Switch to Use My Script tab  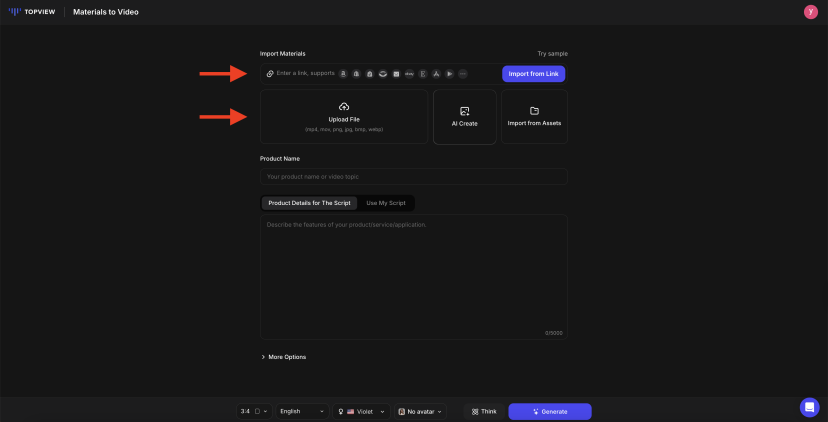(386, 203)
